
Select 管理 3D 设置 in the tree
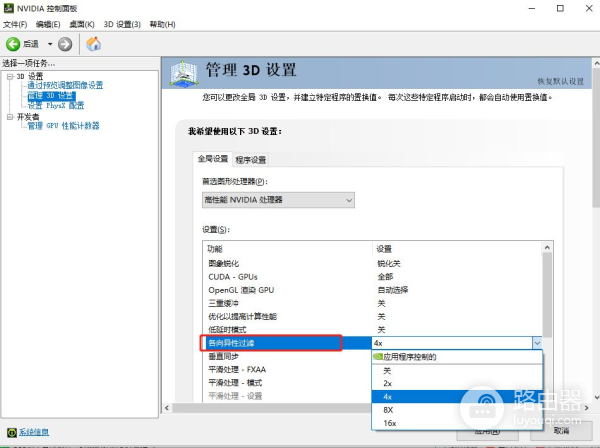point(51,95)
